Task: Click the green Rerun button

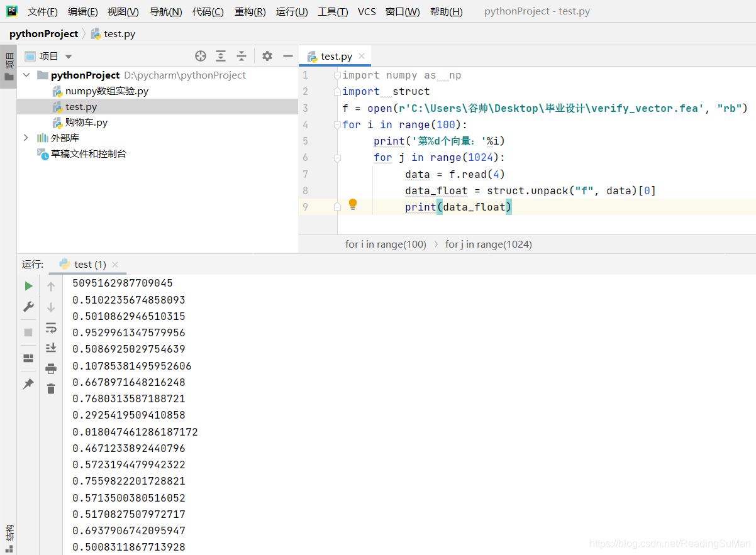Action: [x=28, y=286]
